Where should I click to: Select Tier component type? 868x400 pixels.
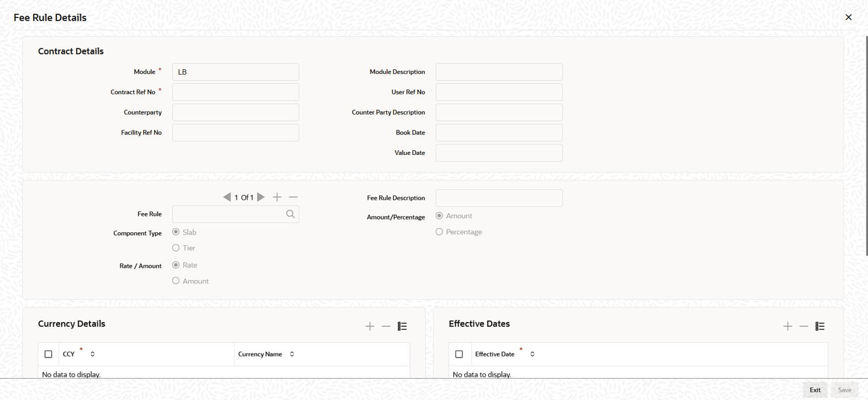(x=176, y=248)
